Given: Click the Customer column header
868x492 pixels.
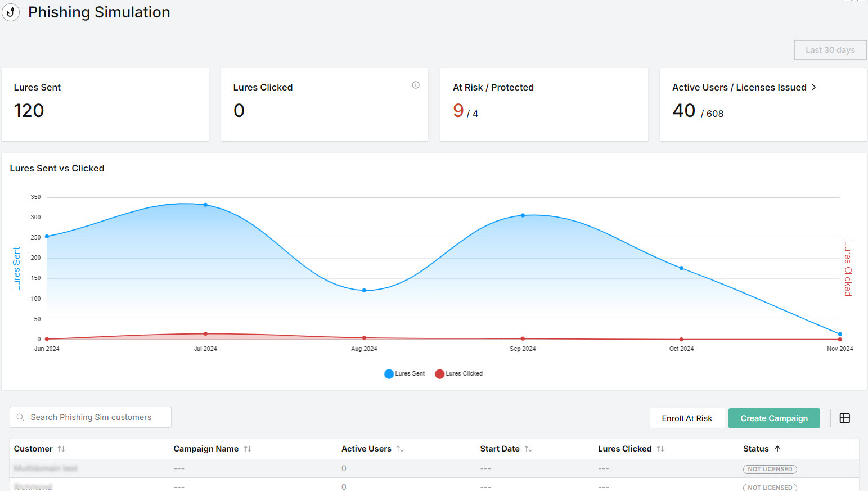Looking at the screenshot, I should point(33,449).
